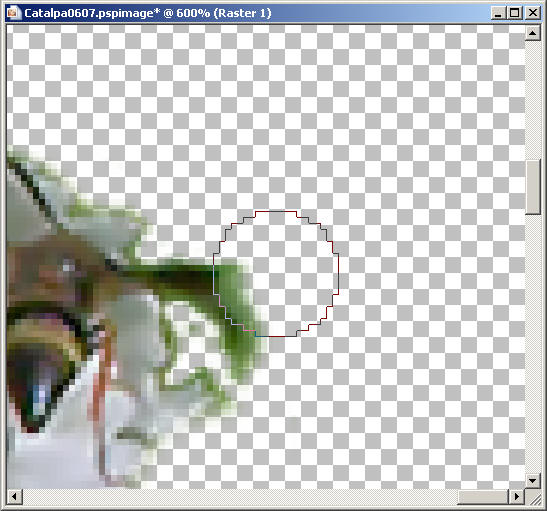Maximize the Catalpa0607 image window
The width and height of the screenshot is (547, 511).
(x=515, y=13)
